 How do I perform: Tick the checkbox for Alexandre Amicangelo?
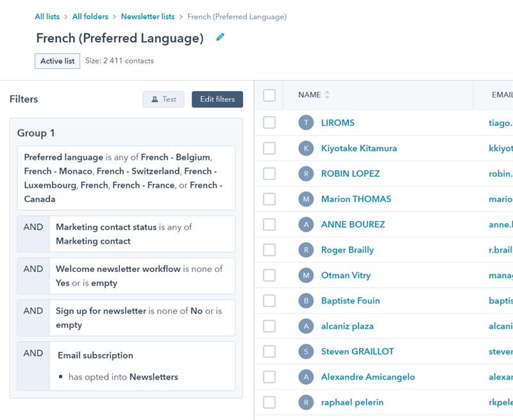click(269, 377)
